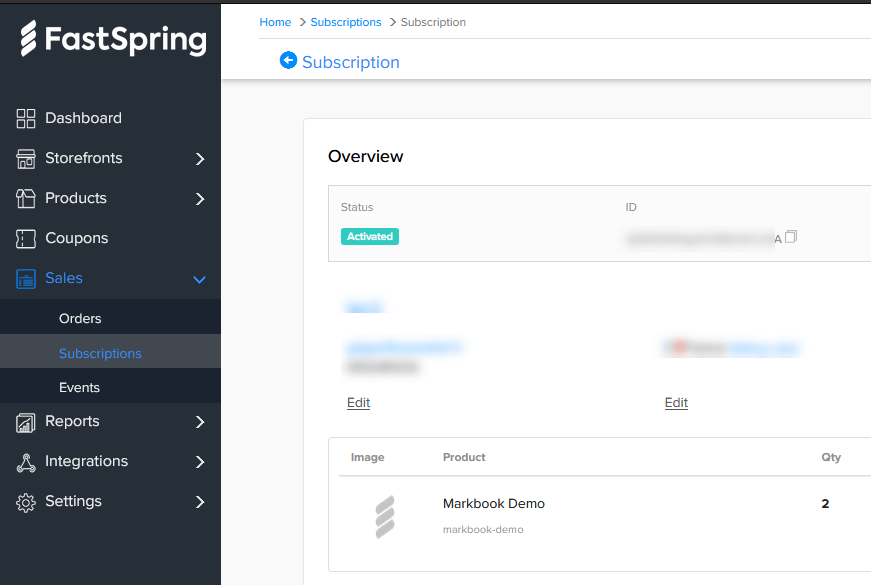Open the Coupons section via its icon
The width and height of the screenshot is (871, 585).
(25, 238)
